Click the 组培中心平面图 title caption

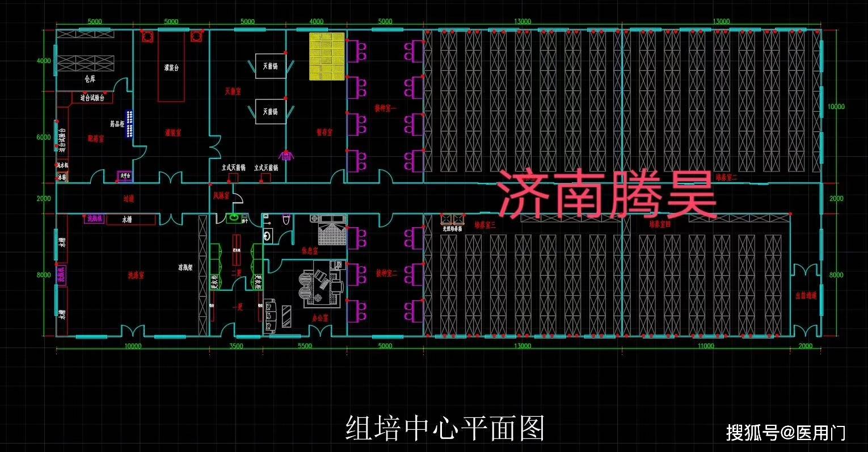pyautogui.click(x=445, y=428)
